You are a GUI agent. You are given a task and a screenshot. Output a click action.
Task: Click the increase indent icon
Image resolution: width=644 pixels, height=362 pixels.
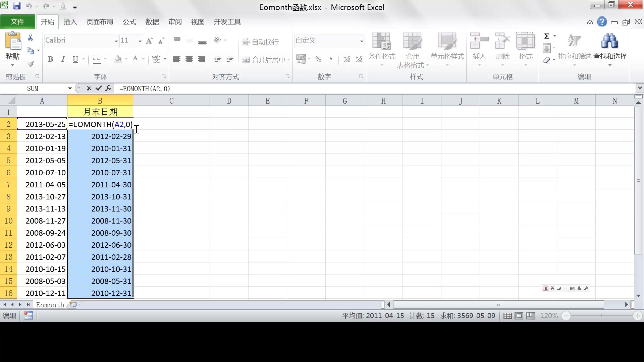(x=230, y=59)
